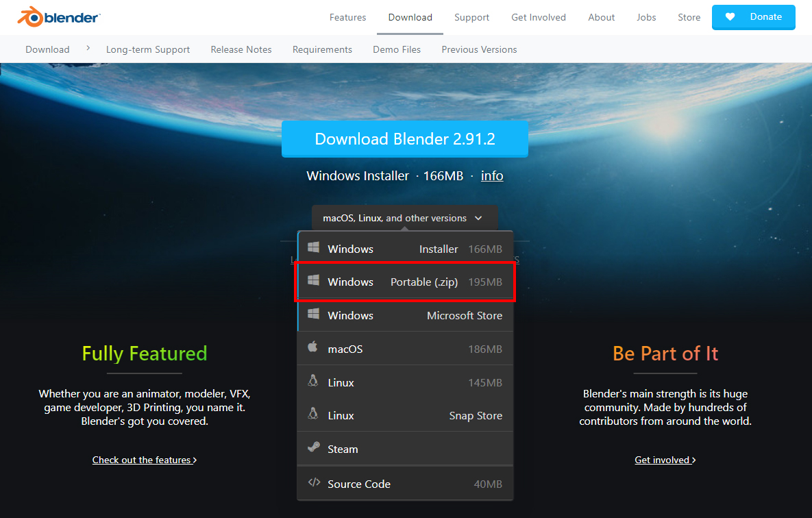Visit the Store link in the navigation
This screenshot has height=518, width=812.
(689, 17)
